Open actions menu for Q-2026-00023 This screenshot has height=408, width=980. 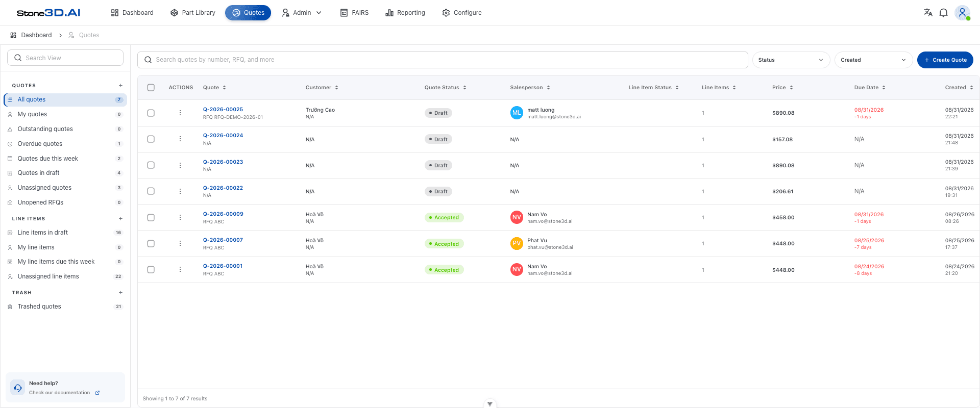180,165
